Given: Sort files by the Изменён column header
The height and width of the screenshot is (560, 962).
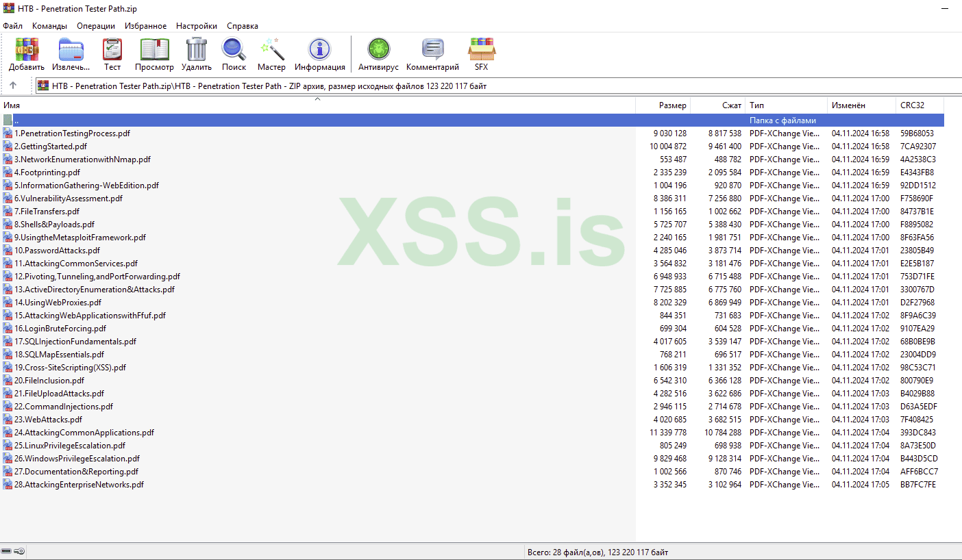Looking at the screenshot, I should [862, 105].
